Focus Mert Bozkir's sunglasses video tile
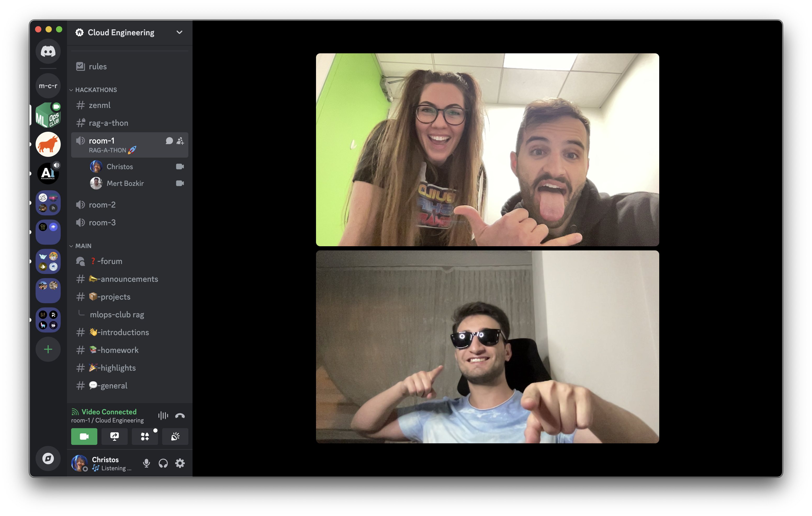The width and height of the screenshot is (812, 516). pos(487,346)
